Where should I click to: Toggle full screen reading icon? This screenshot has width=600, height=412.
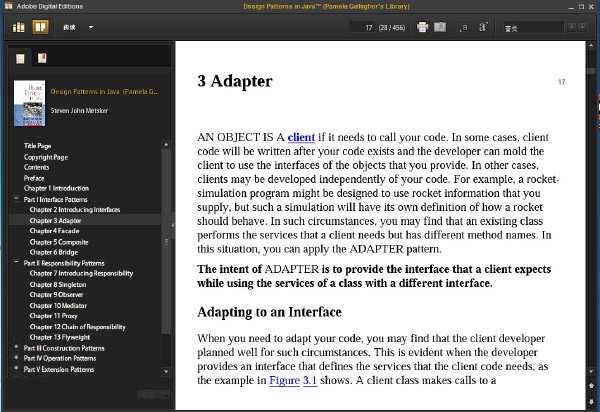440,27
